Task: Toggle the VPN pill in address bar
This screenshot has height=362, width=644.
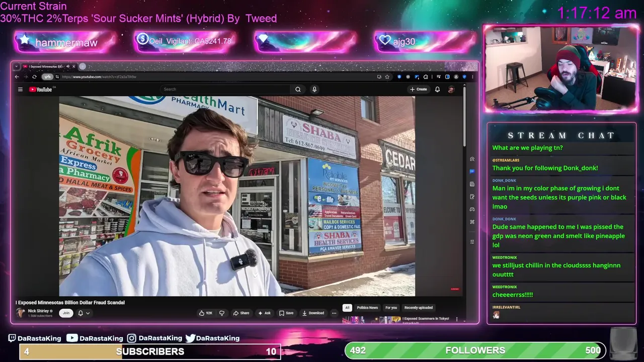Action: pos(47,77)
